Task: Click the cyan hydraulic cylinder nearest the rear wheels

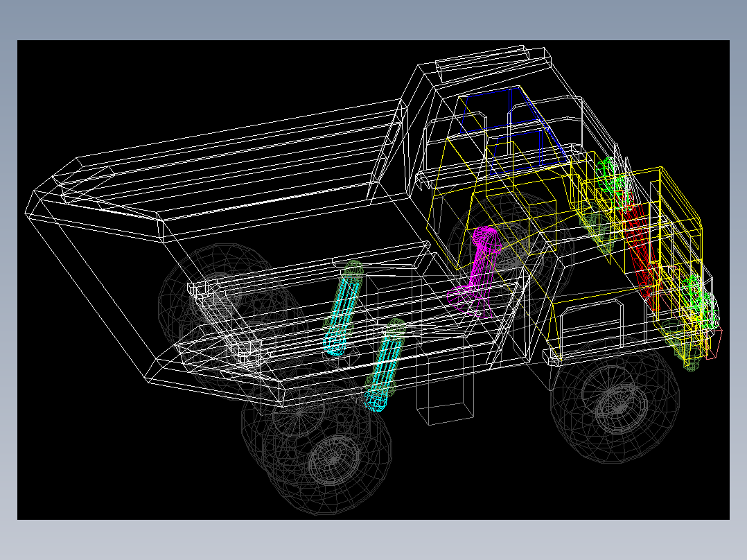Action: tap(343, 315)
